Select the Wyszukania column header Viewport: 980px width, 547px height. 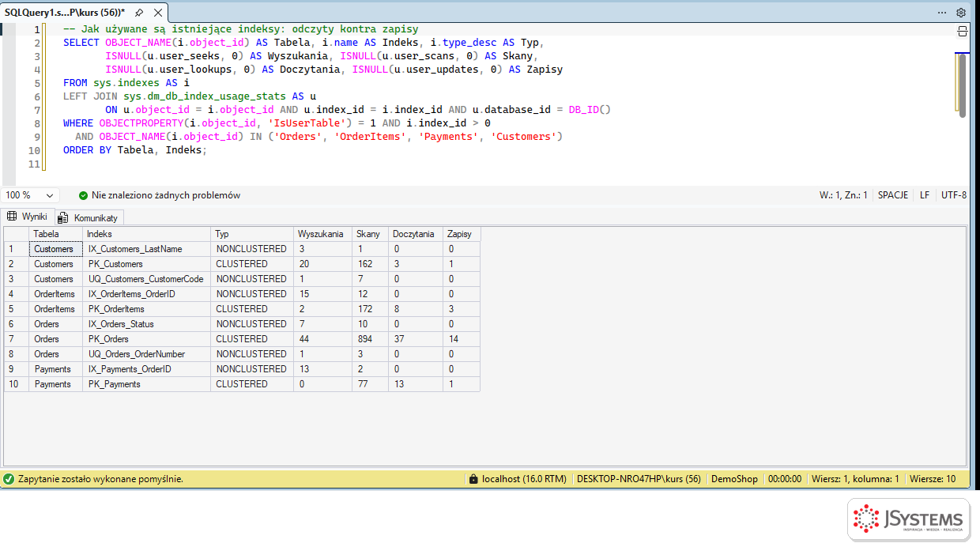[x=322, y=234]
